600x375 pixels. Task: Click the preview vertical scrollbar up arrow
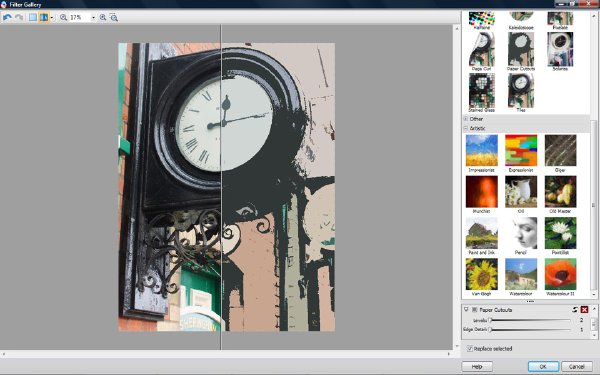tap(457, 29)
